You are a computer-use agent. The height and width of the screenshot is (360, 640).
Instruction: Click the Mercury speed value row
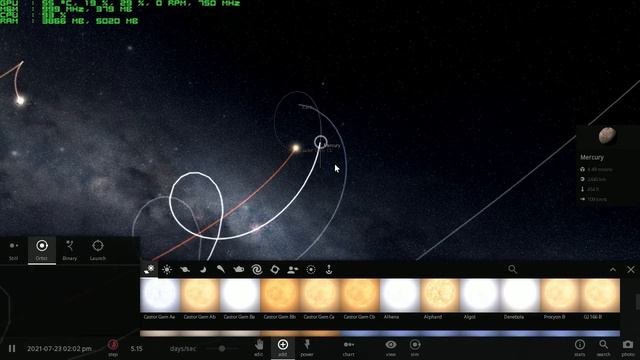point(593,199)
